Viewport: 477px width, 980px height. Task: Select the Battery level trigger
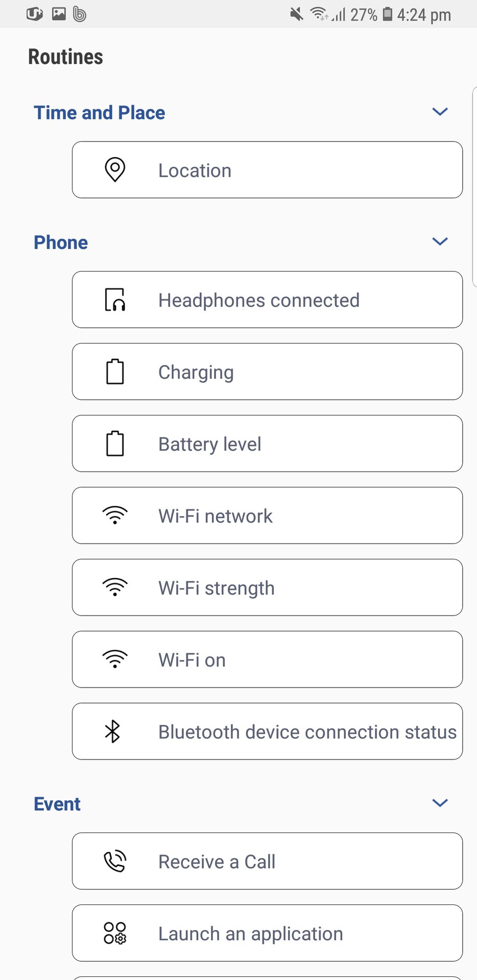[x=267, y=444]
